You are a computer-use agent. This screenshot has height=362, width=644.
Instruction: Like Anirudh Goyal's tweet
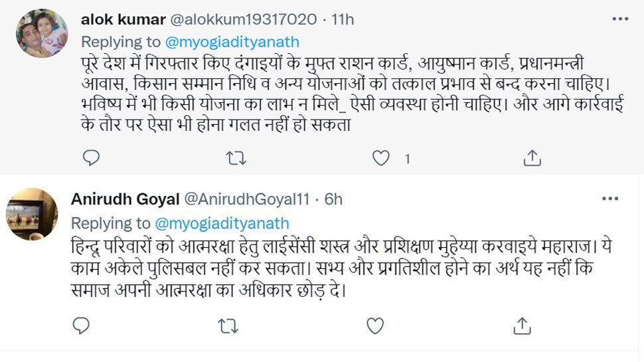pyautogui.click(x=375, y=326)
